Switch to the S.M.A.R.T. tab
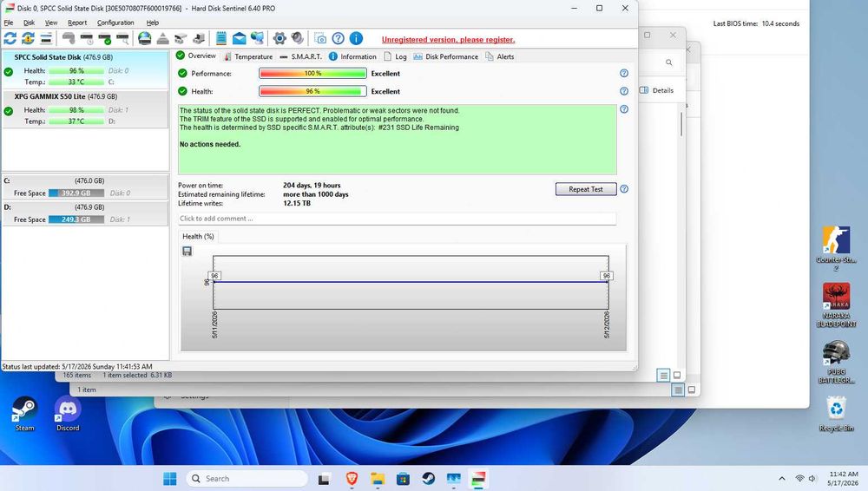 (300, 56)
